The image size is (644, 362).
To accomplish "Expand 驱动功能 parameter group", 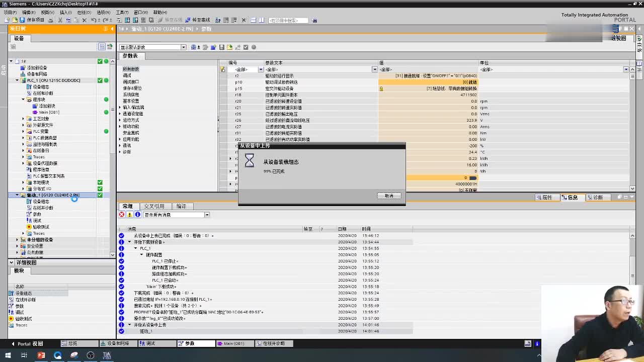I will 120,126.
